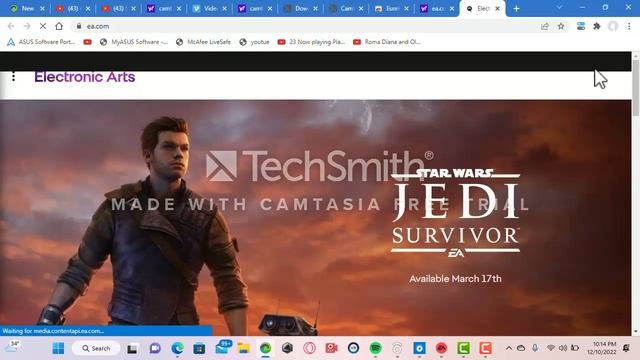The height and width of the screenshot is (360, 640).
Task: Click the Star Wars Jedi Survivor banner logo
Action: point(456,213)
